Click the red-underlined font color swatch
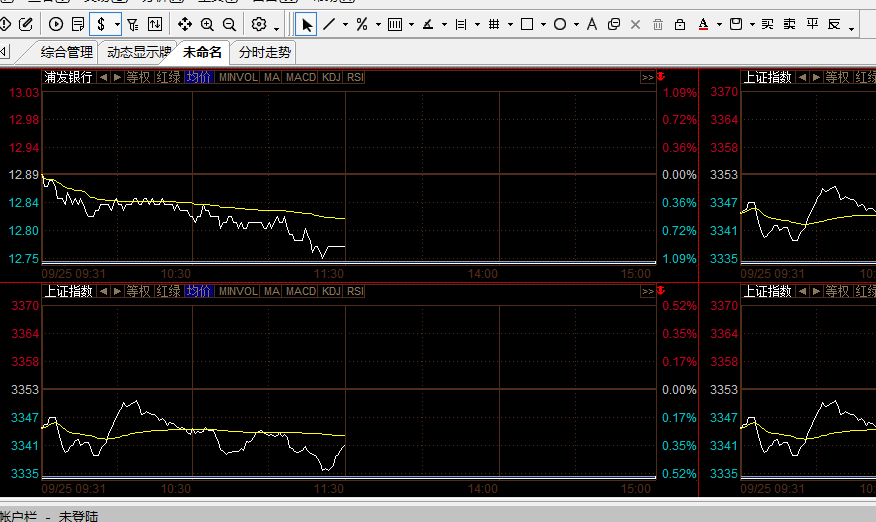This screenshot has width=876, height=522. [x=704, y=24]
